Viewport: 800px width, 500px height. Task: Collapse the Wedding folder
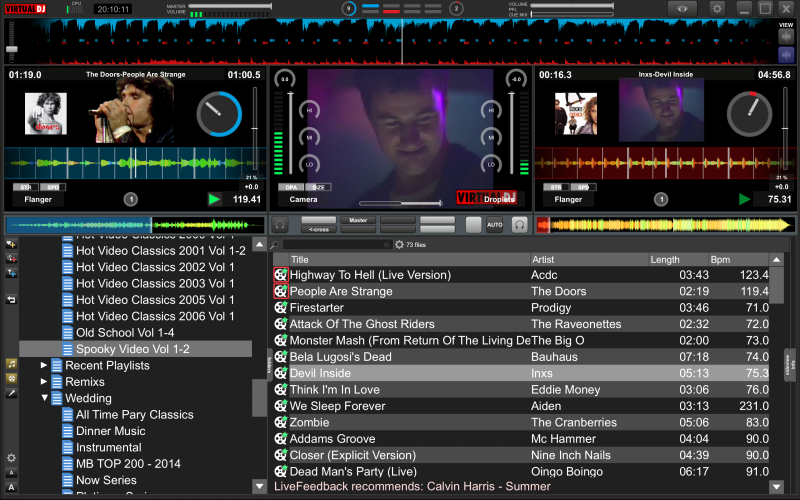click(44, 397)
